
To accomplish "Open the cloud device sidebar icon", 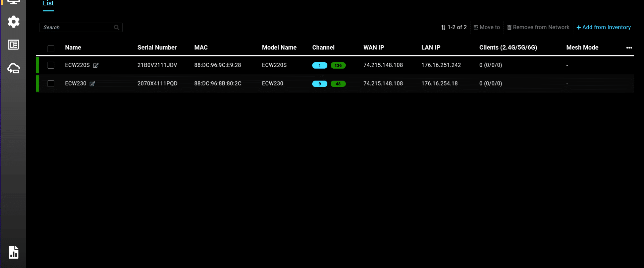I will (x=13, y=68).
